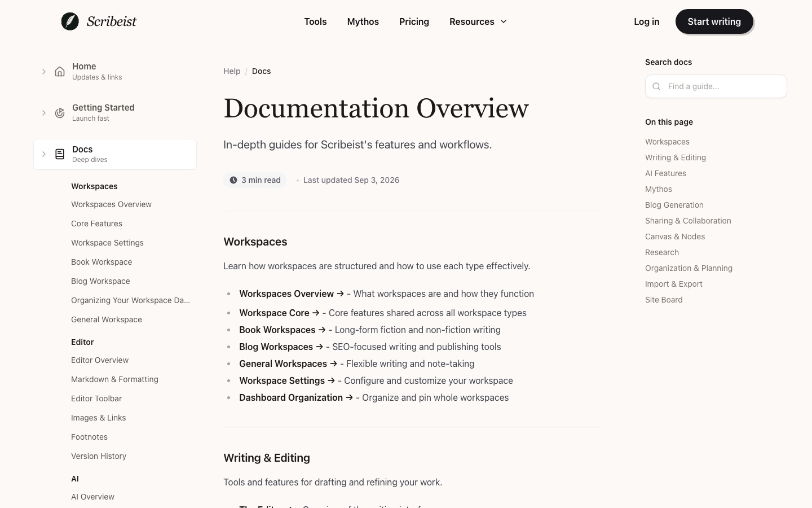Click the Docs book icon in sidebar
Image resolution: width=812 pixels, height=508 pixels.
point(60,154)
